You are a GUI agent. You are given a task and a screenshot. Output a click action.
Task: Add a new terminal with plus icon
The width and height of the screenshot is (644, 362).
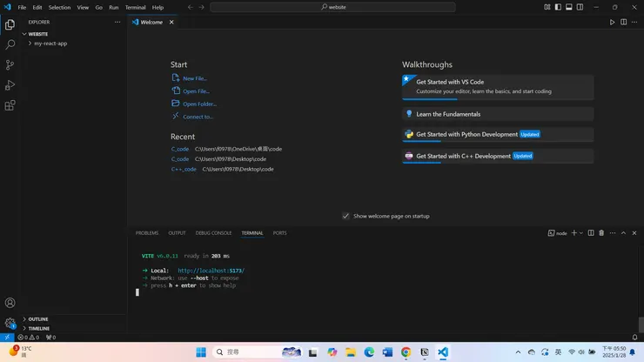click(574, 233)
